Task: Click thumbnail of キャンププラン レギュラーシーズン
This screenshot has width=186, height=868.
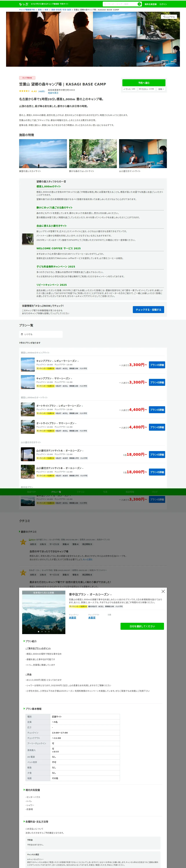Action: [x=28, y=365]
